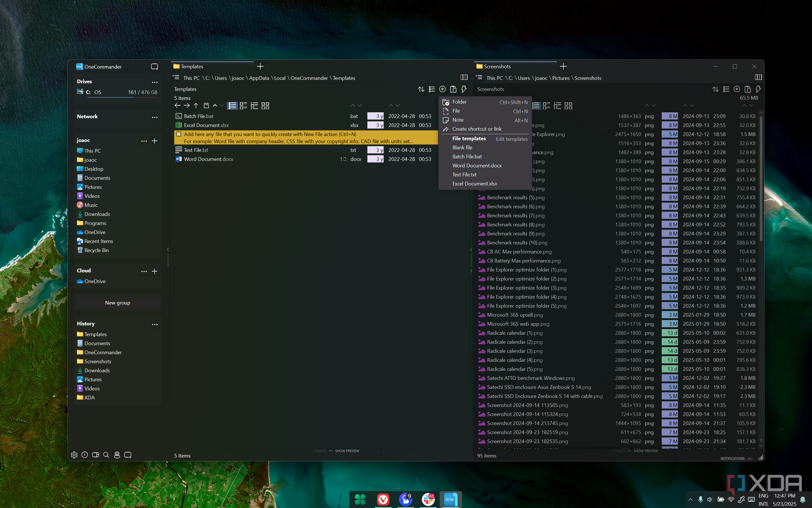Switch Templates pane to details list view

[232, 106]
